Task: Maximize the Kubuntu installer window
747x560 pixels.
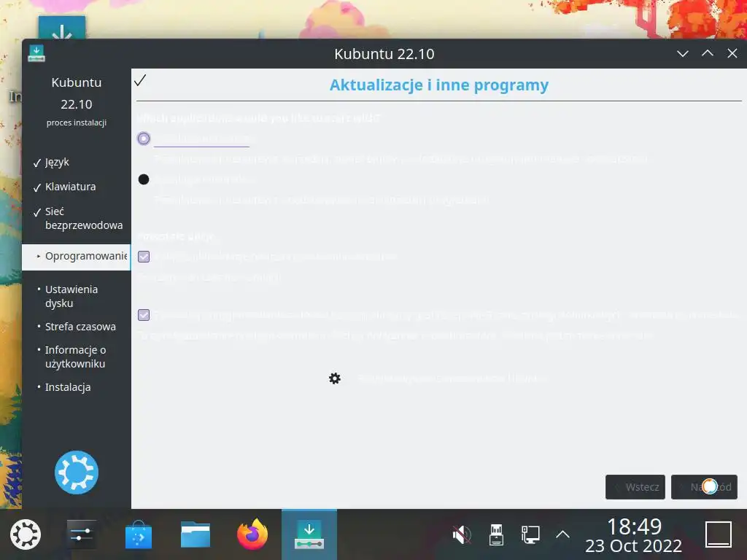Action: click(x=708, y=53)
